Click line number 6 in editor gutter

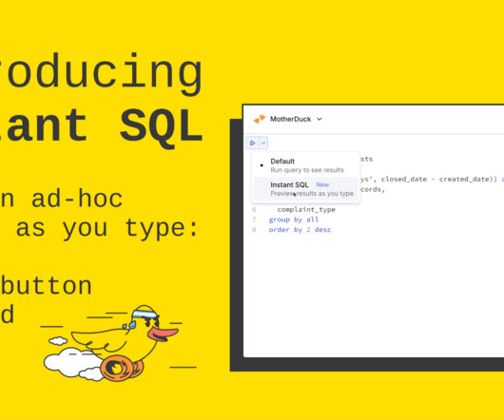coord(254,210)
